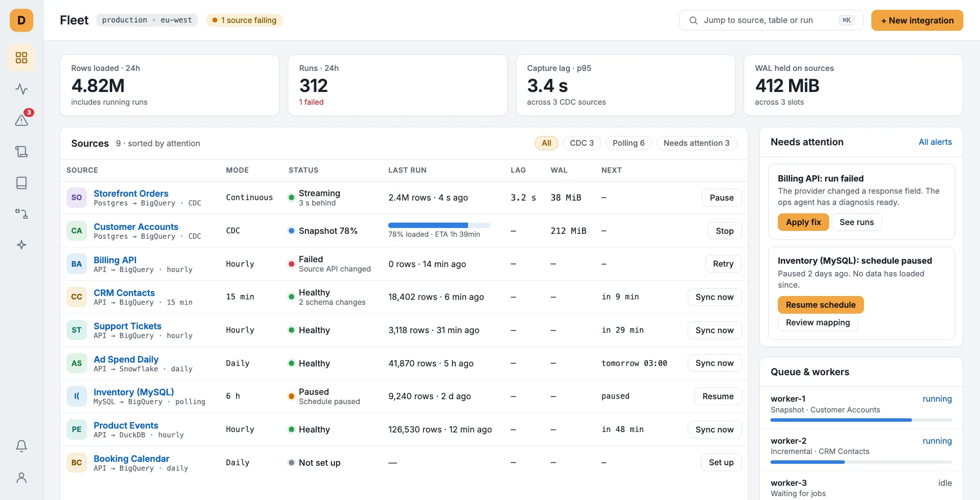Open the sparkle agent icon in sidebar

pos(22,245)
